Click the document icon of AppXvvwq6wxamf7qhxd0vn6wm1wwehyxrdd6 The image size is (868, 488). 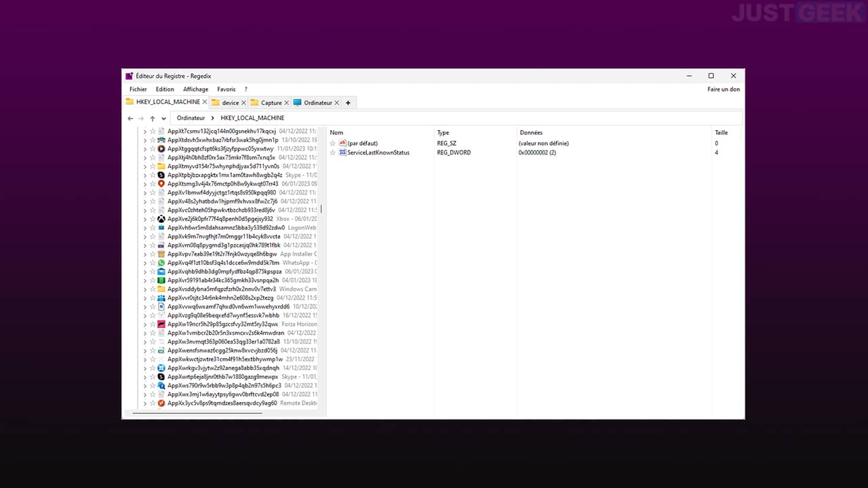pos(161,306)
